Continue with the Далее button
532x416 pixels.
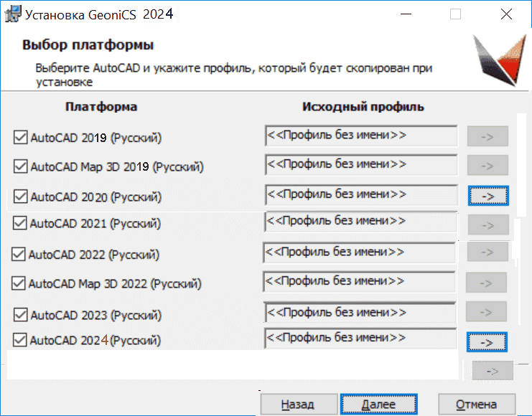378,404
